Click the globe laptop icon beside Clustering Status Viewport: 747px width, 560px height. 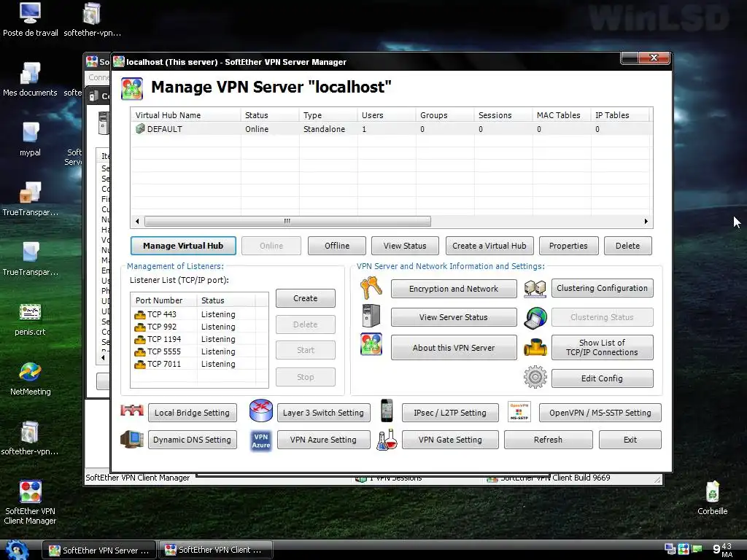(x=535, y=318)
